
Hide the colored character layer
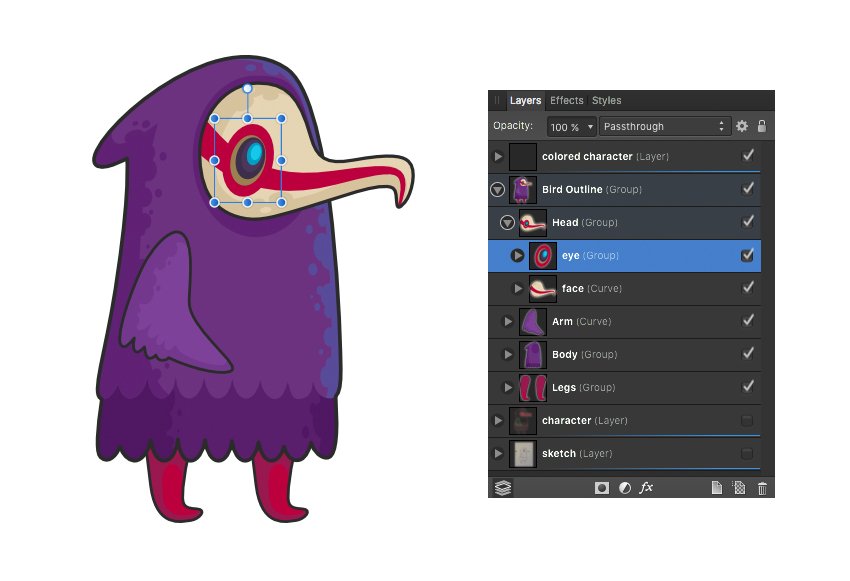748,156
